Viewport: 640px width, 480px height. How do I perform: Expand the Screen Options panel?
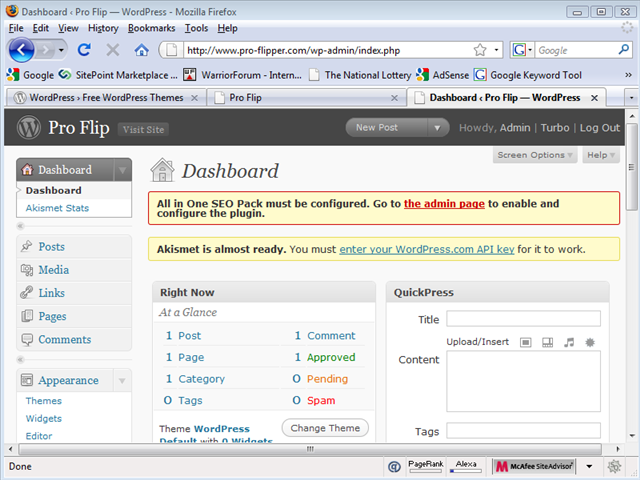[x=535, y=155]
